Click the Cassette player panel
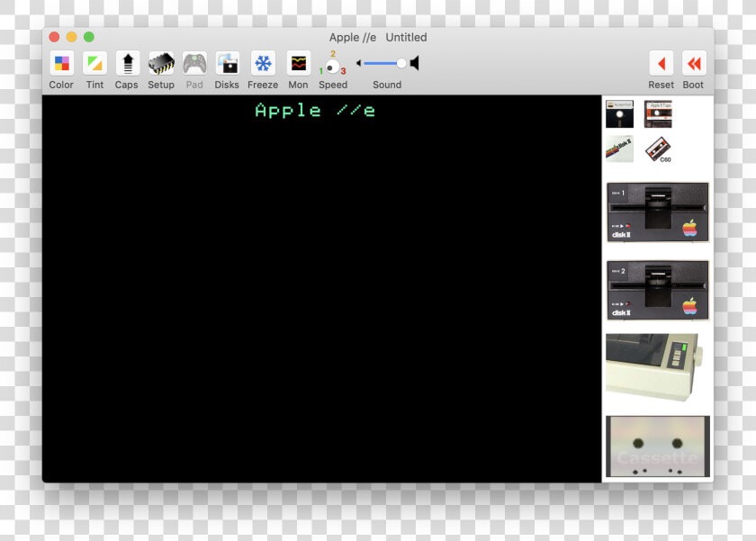This screenshot has width=756, height=541. tap(658, 446)
